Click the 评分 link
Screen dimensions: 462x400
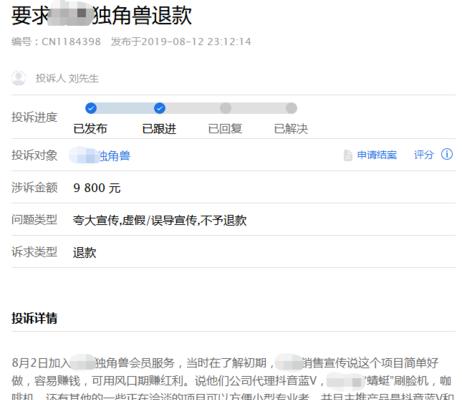424,155
